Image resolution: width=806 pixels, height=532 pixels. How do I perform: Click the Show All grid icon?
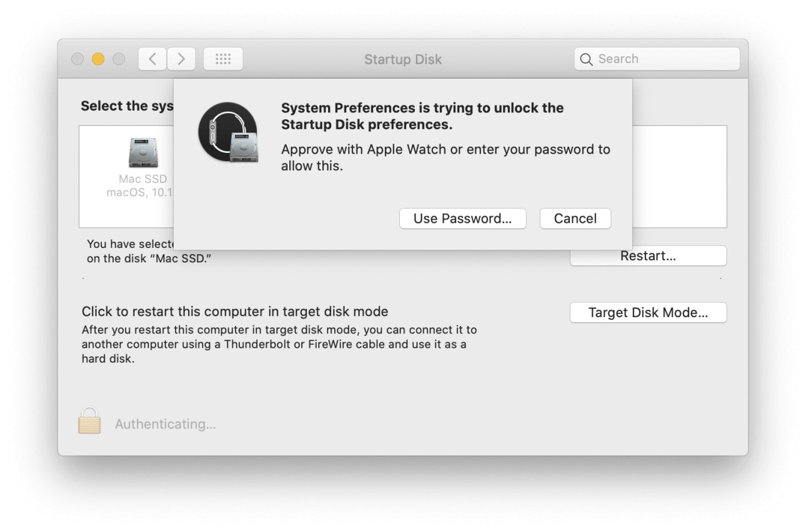coord(223,59)
